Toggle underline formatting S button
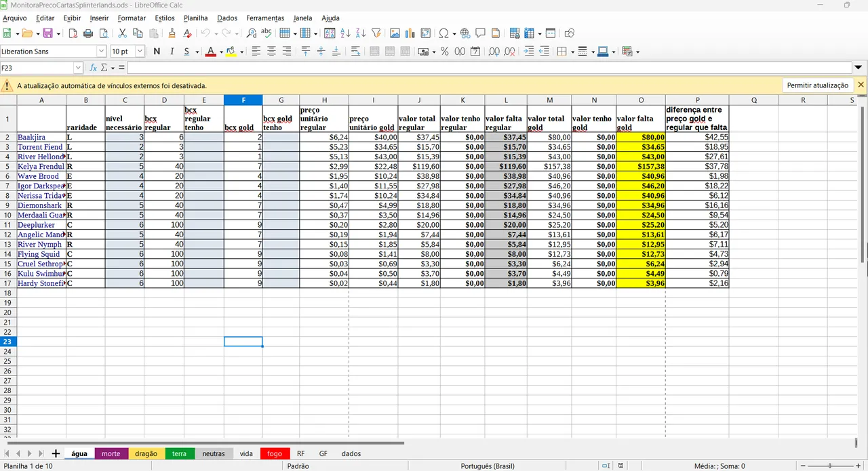This screenshot has height=471, width=868. click(x=187, y=52)
